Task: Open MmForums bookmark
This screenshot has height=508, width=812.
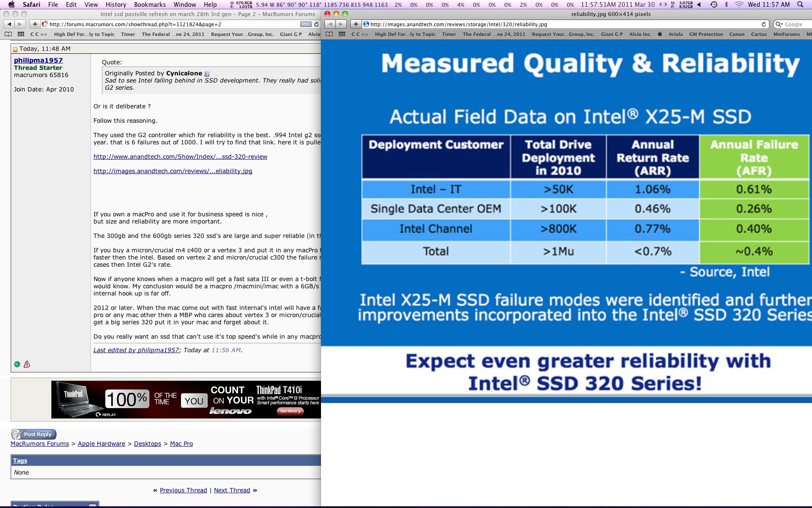Action: 787,34
